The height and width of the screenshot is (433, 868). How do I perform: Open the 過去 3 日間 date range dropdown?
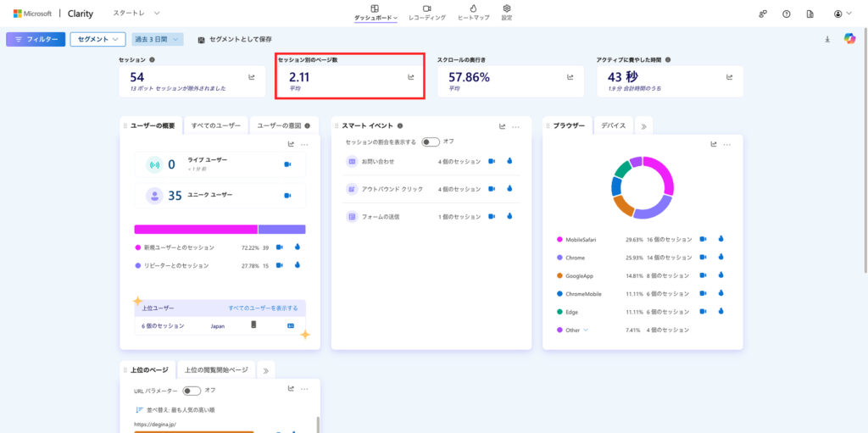pos(158,39)
